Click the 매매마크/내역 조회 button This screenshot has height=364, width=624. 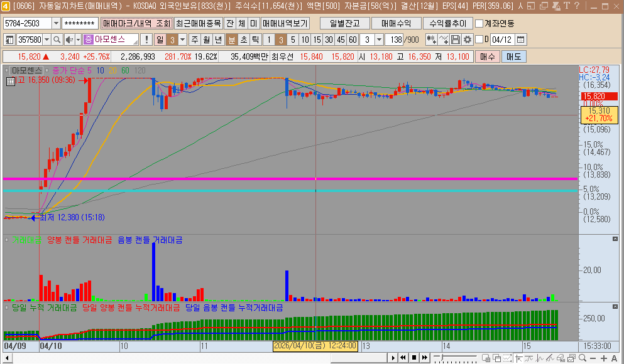[137, 23]
